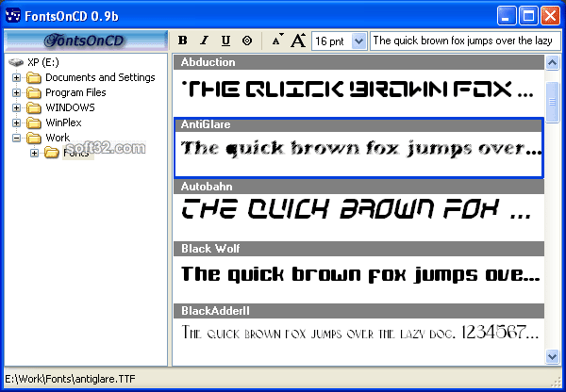Decrease font size with small A icon
The width and height of the screenshot is (566, 392).
(277, 41)
